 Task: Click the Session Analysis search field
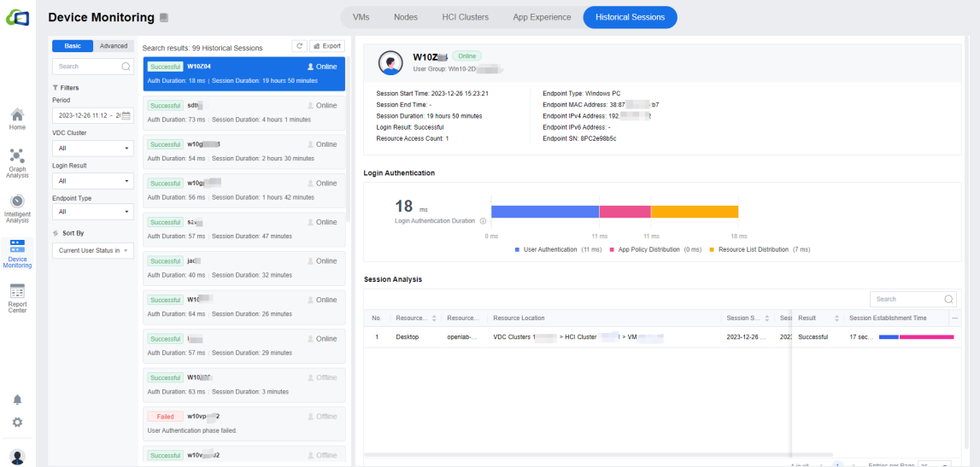(x=907, y=299)
